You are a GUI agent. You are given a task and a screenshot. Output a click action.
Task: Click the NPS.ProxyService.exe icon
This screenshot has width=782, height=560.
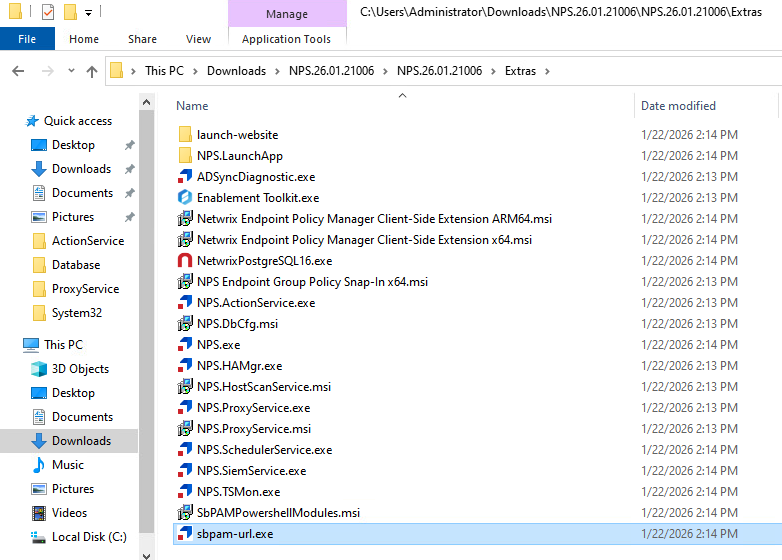[x=185, y=407]
